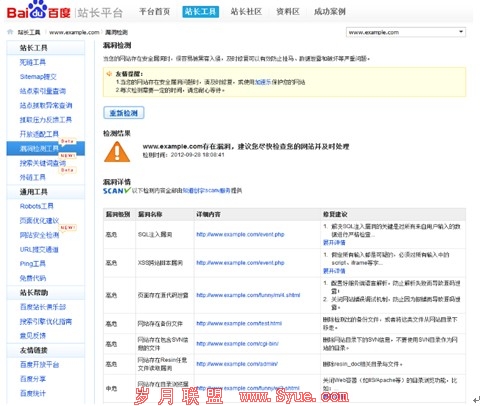The height and width of the screenshot is (406, 481).
Task: Open 百度站长俱乐部 in the sidebar
Action: point(43,307)
